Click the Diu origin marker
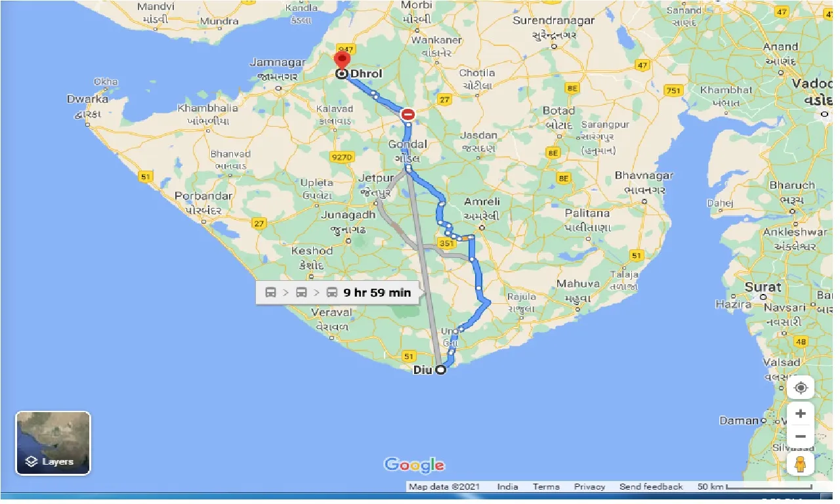Screen dimensions: 840x504 (x=440, y=369)
